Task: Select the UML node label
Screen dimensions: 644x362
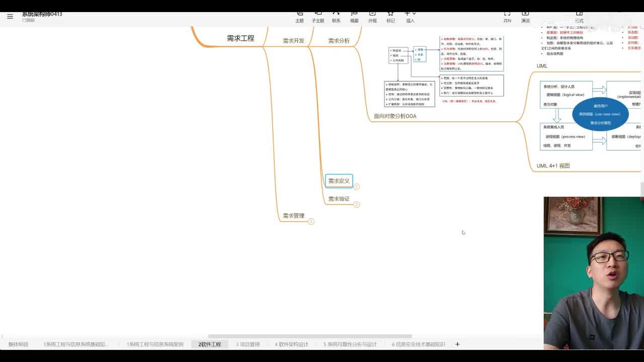Action: pos(542,66)
